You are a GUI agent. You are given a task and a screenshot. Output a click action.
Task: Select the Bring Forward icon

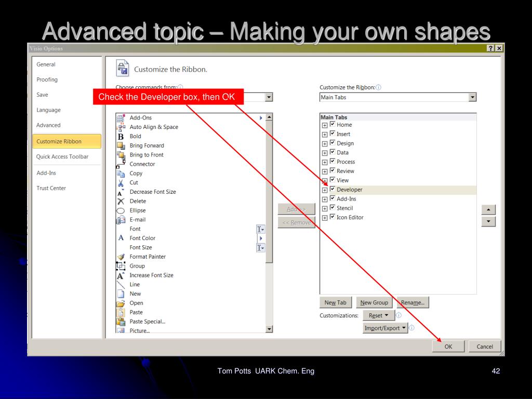(121, 145)
